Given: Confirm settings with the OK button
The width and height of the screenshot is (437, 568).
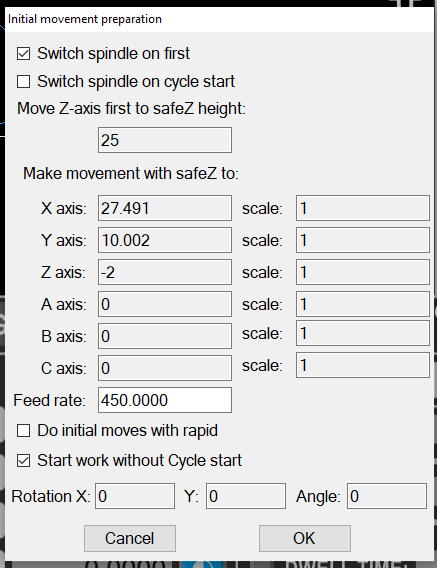Looking at the screenshot, I should coord(304,538).
